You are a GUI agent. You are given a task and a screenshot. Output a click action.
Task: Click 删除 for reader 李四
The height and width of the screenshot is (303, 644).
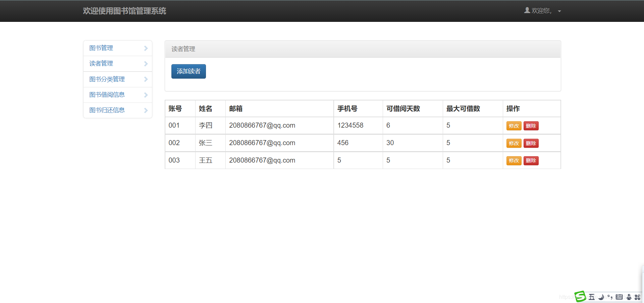coord(531,126)
